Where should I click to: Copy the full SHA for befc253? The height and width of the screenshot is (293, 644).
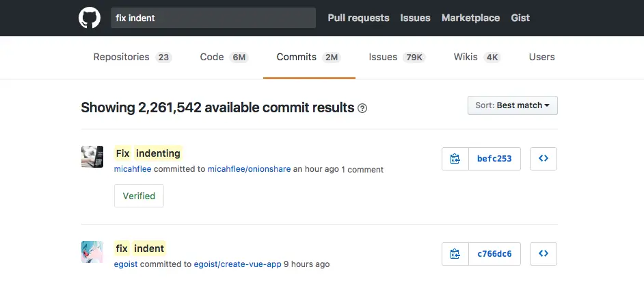tap(455, 159)
